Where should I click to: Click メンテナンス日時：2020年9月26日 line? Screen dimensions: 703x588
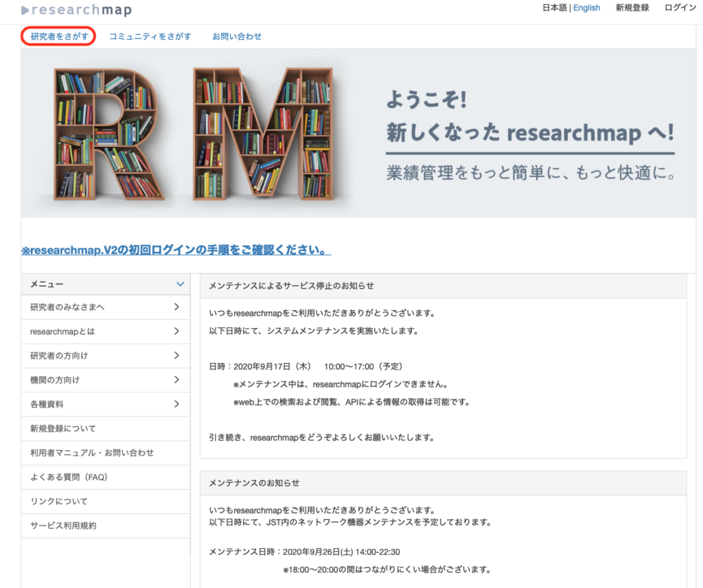304,552
